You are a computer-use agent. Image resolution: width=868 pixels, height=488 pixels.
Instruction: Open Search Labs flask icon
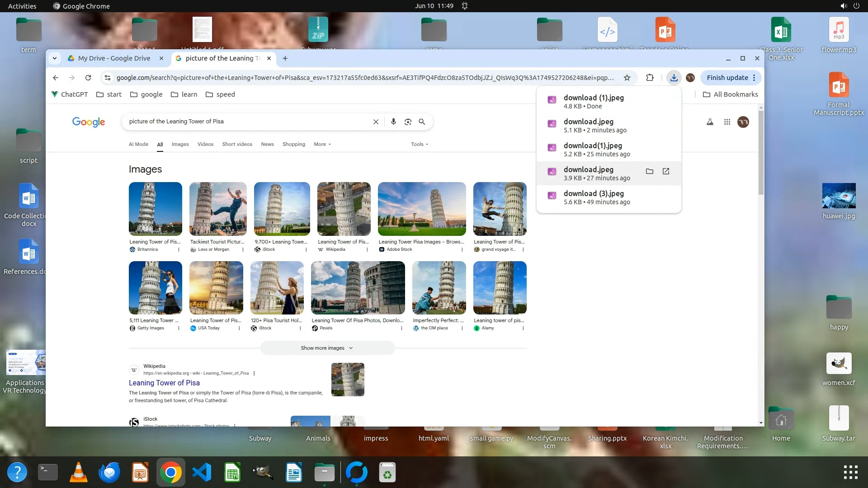710,122
